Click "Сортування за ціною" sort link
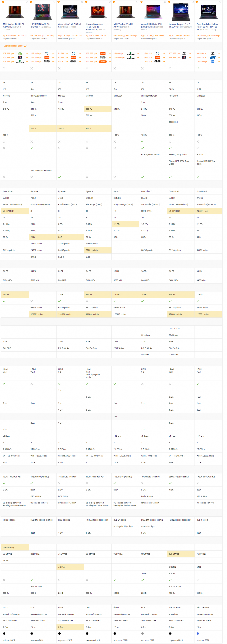This screenshot has width=227, height=644. click(x=14, y=46)
